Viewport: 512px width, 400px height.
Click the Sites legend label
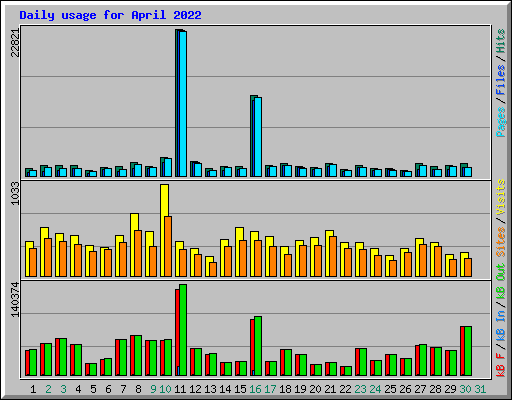[501, 242]
